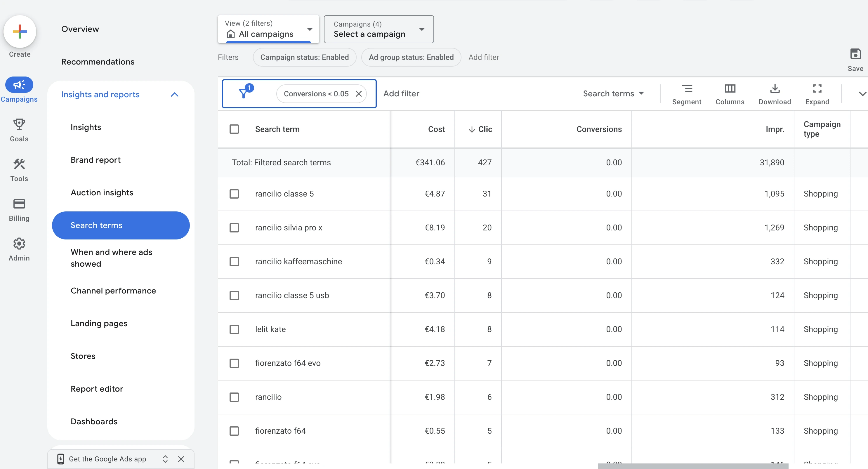Open the Columns icon
This screenshot has width=868, height=469.
click(730, 88)
